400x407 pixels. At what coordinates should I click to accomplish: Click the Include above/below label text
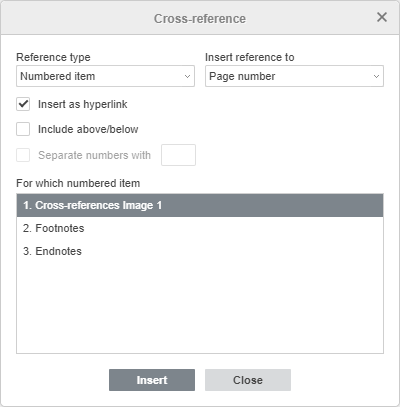[88, 129]
